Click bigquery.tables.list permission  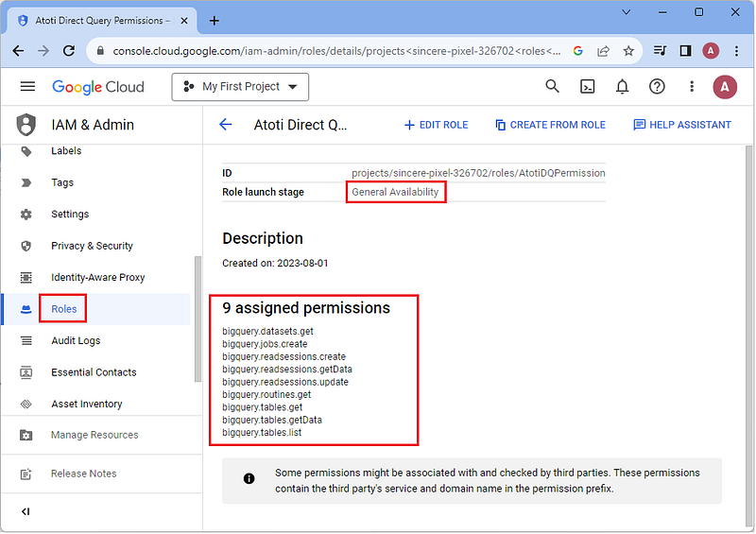pos(262,433)
